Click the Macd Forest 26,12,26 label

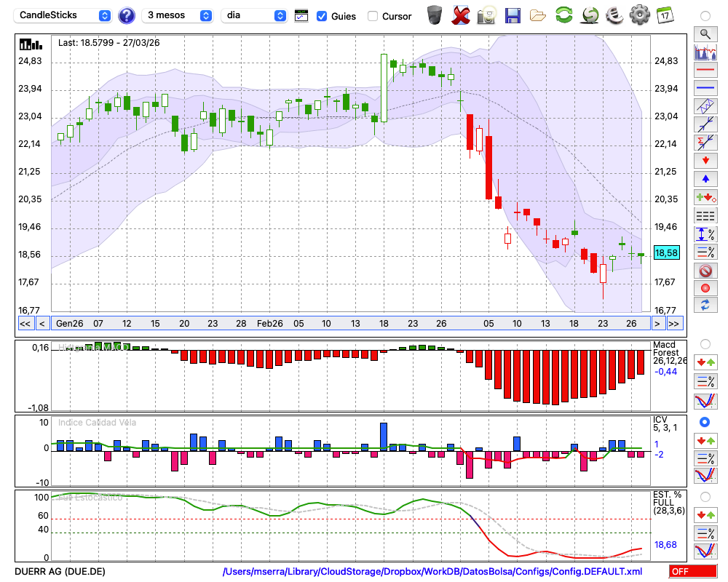(670, 352)
